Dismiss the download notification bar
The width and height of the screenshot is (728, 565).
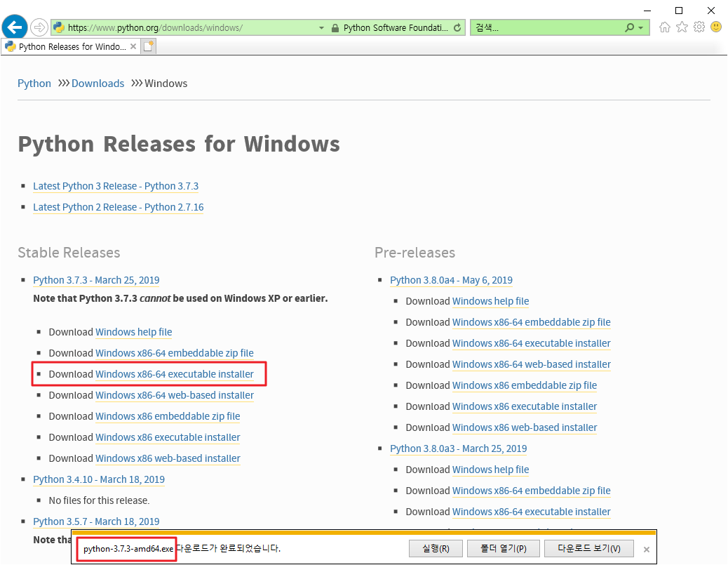pyautogui.click(x=646, y=550)
